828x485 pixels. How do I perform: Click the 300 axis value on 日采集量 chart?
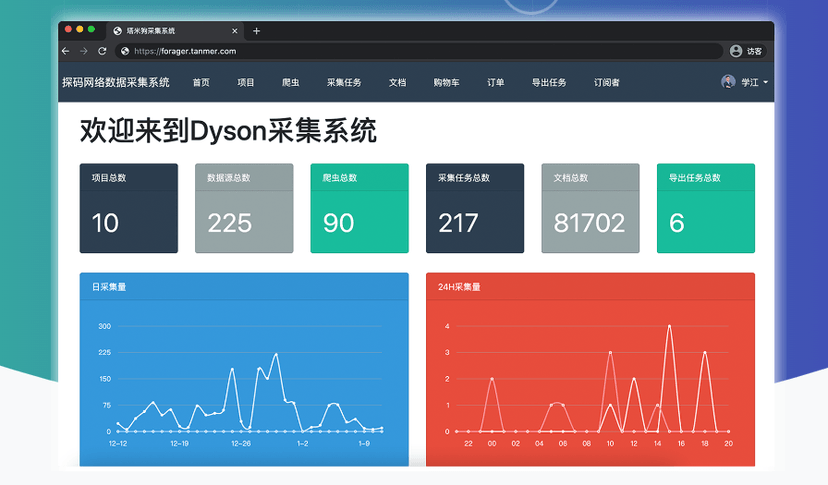(105, 327)
